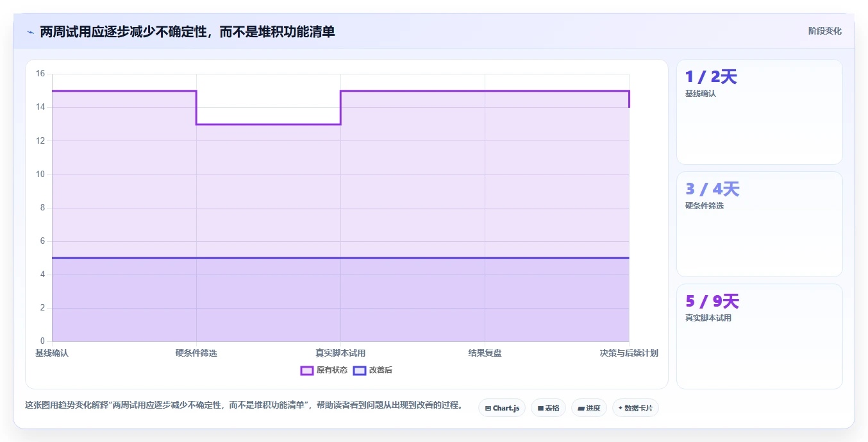
Task: Click the y-axis value 0
Action: pyautogui.click(x=42, y=341)
